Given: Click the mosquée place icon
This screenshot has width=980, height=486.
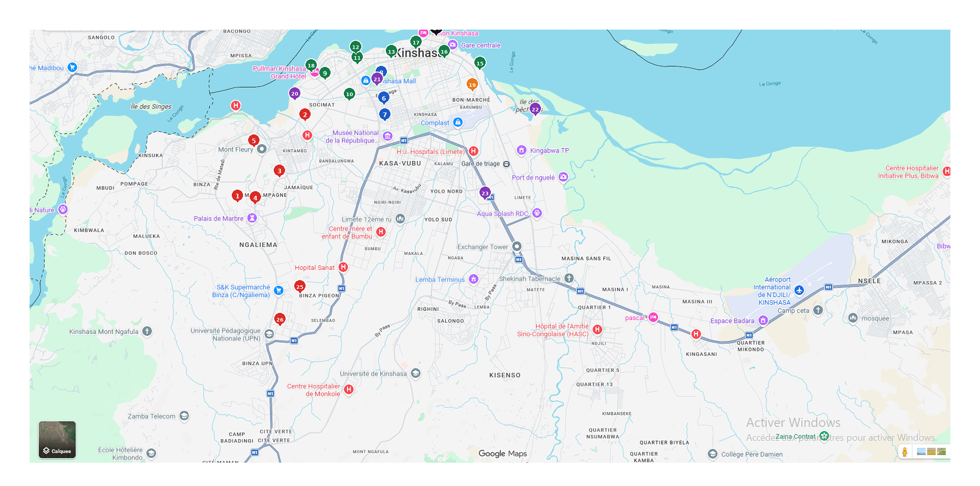Looking at the screenshot, I should [853, 318].
